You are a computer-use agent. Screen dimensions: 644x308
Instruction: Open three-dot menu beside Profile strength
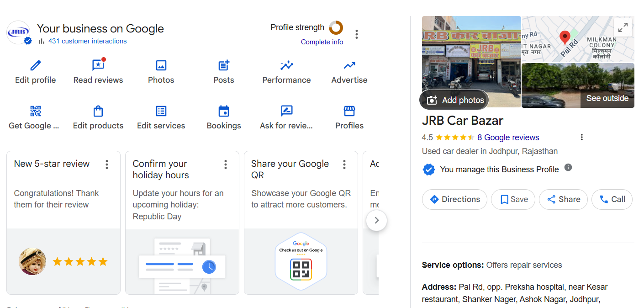coord(357,34)
